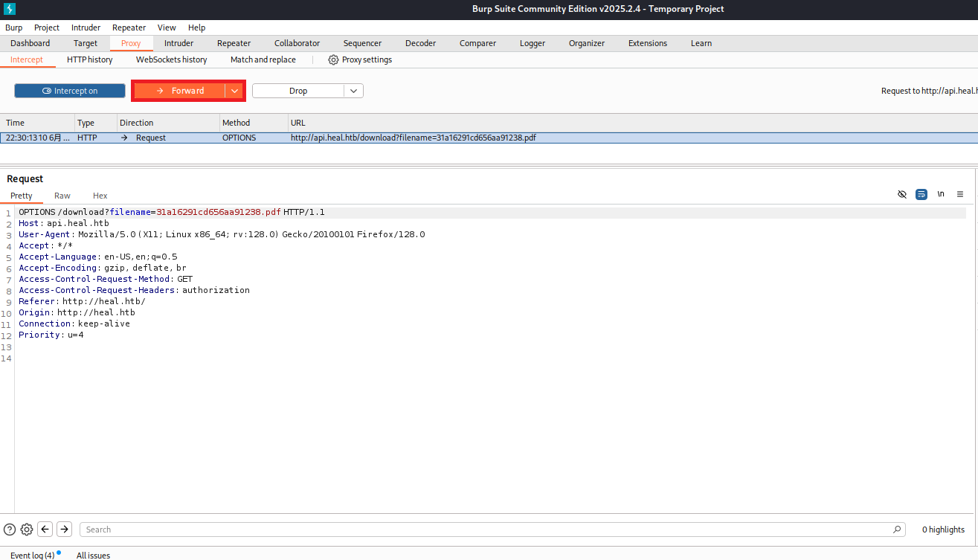Open the Event log panel

(x=32, y=555)
